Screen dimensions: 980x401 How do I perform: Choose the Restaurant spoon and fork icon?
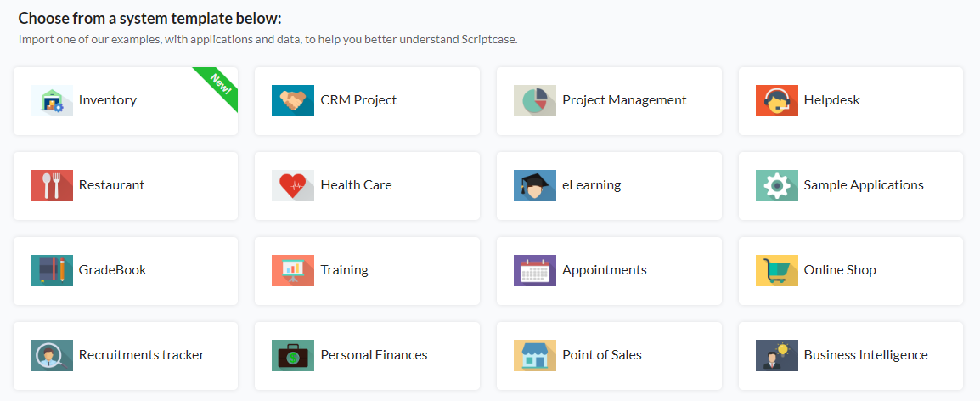(51, 186)
